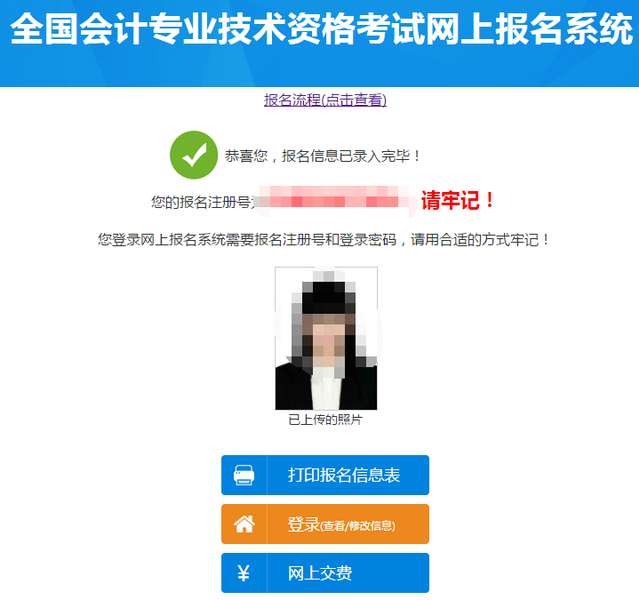
Task: Click the 您的报名注册号 label
Action: (201, 202)
